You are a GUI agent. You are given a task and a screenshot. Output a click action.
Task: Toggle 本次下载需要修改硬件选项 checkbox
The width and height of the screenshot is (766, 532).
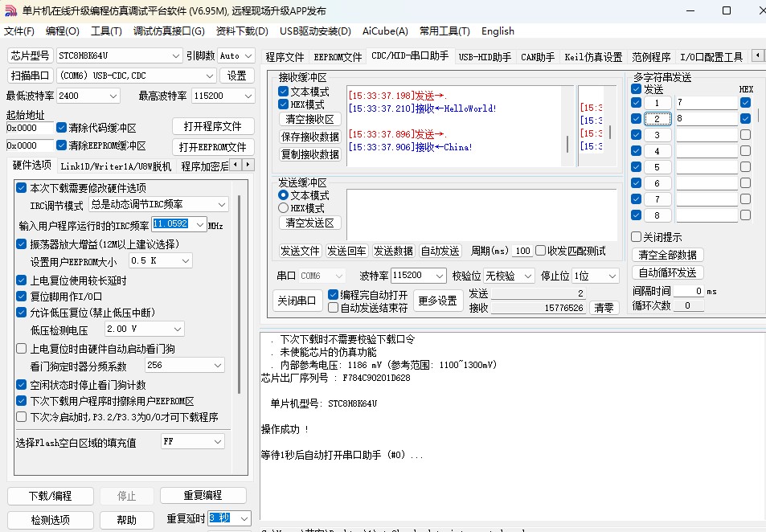coord(21,187)
